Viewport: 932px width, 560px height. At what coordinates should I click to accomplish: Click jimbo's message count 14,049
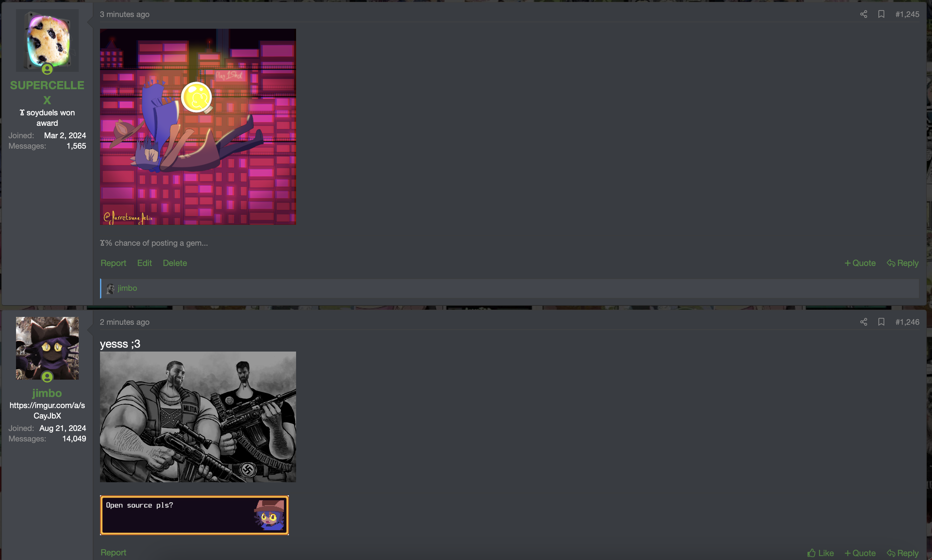[74, 439]
